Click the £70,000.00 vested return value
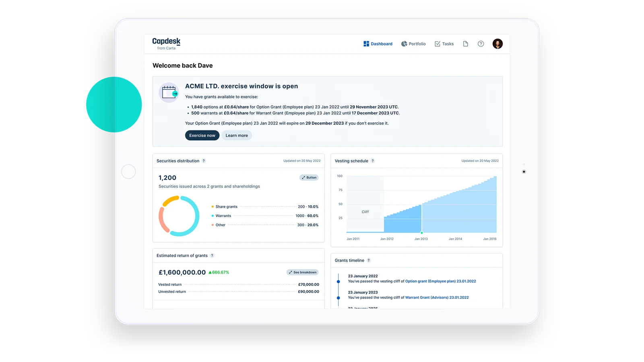 click(308, 284)
